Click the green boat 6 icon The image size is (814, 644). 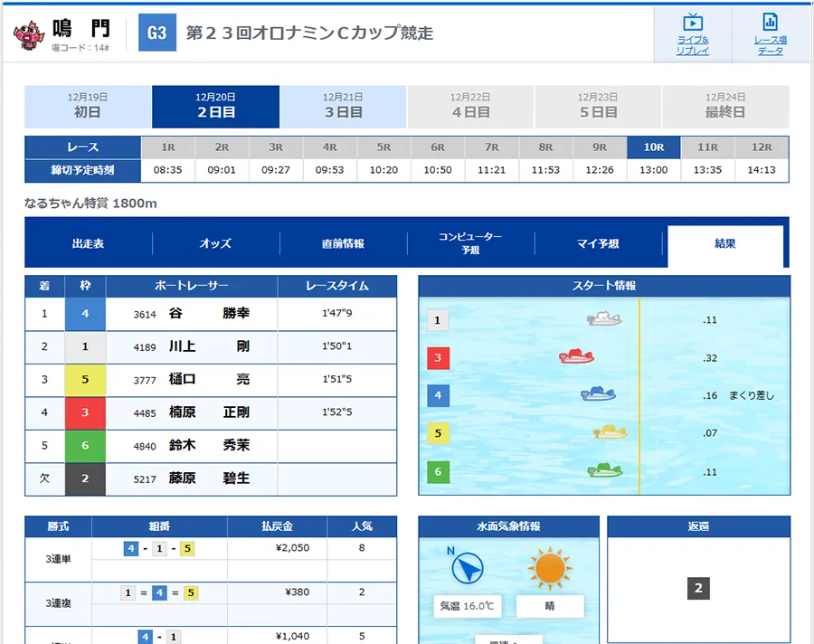604,469
